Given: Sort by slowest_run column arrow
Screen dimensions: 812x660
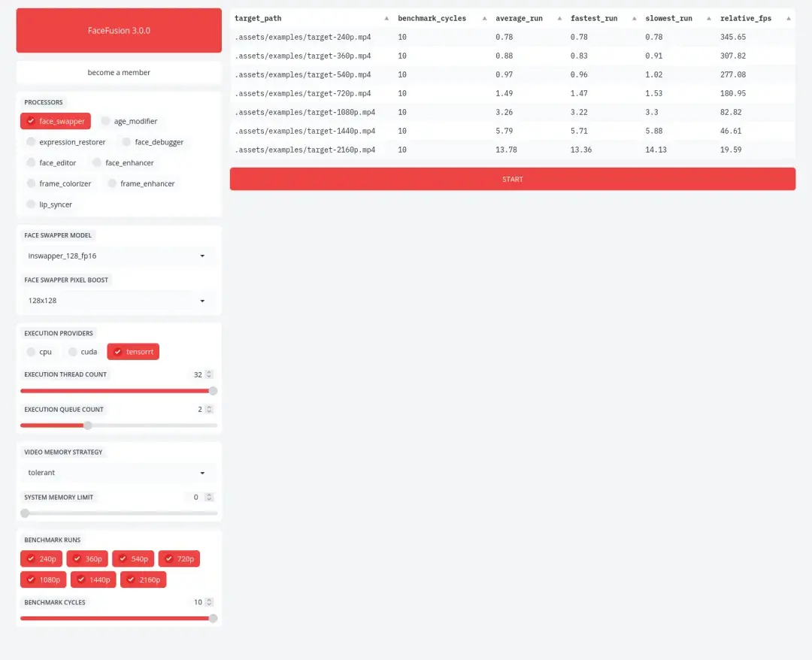Looking at the screenshot, I should coord(708,19).
